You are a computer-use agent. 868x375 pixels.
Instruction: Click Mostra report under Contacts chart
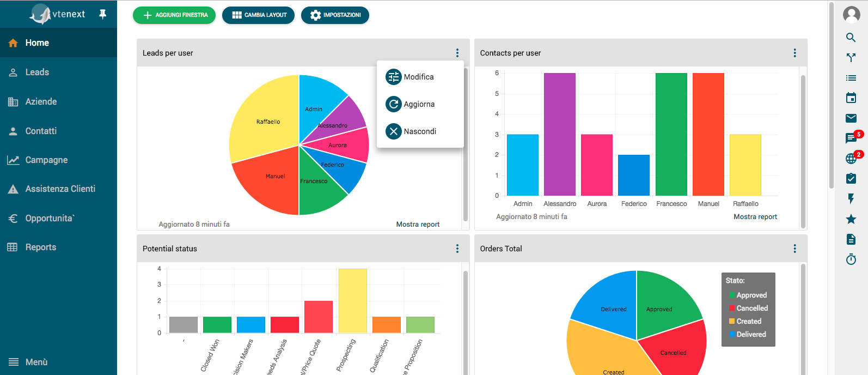pyautogui.click(x=755, y=216)
